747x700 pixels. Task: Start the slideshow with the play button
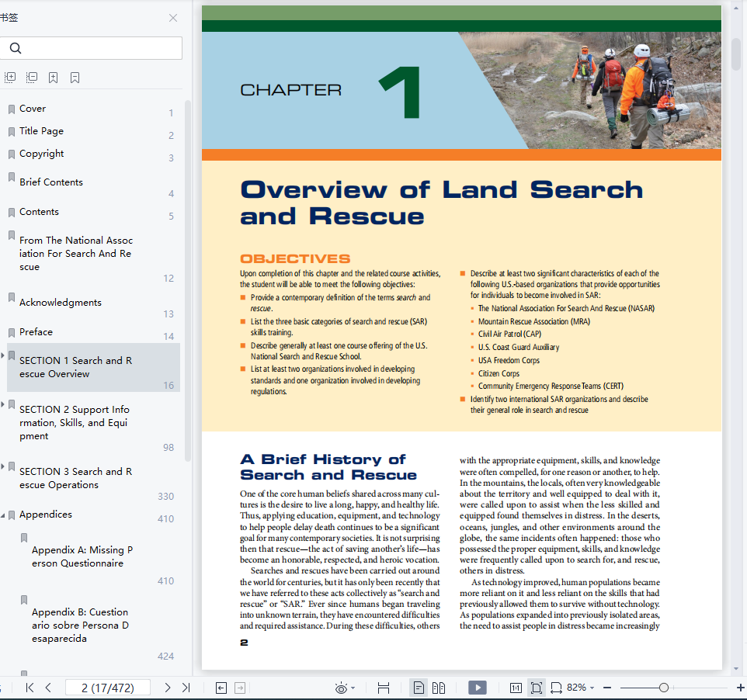tap(478, 688)
